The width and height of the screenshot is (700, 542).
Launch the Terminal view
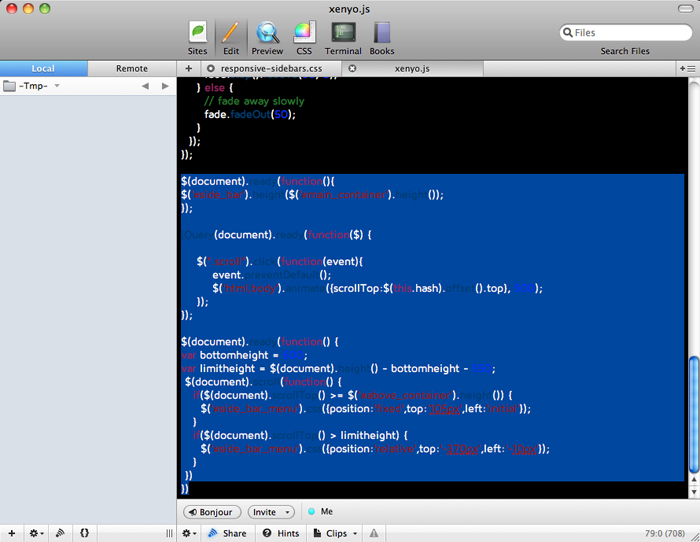[x=343, y=38]
